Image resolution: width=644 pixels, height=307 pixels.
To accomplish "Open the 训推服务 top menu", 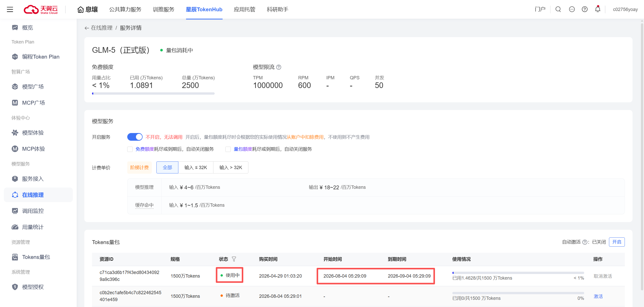I will tap(164, 9).
